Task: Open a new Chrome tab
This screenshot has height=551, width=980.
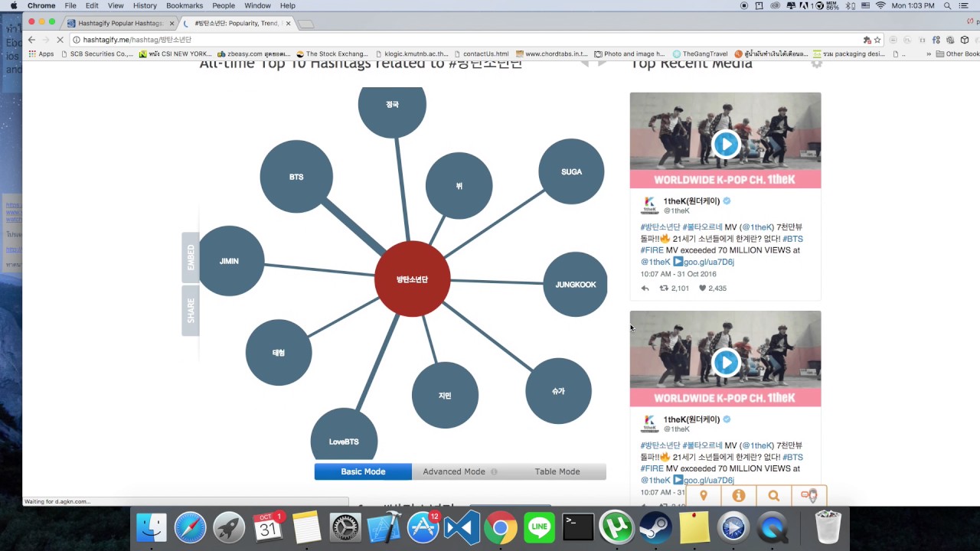Action: tap(306, 24)
